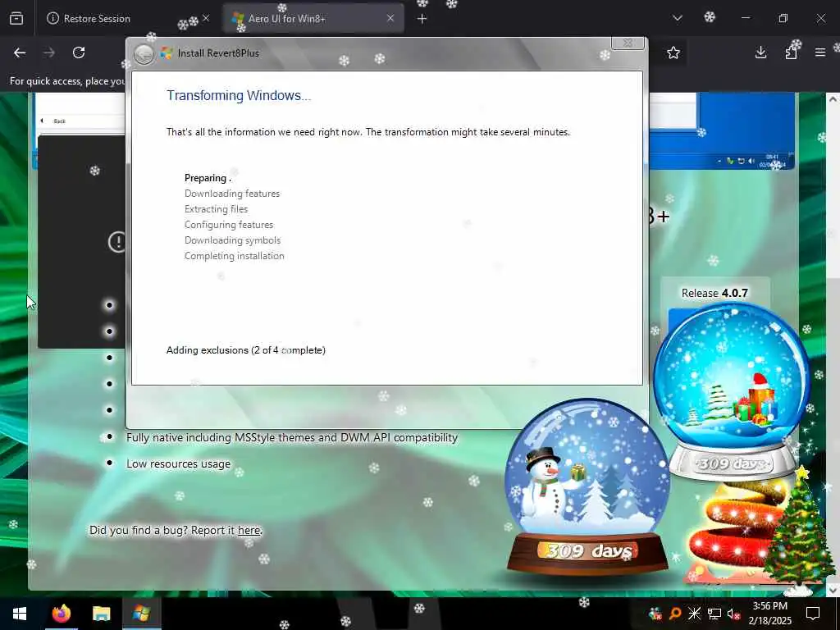Viewport: 840px width, 630px height.
Task: Click the muted volume tray icon
Action: click(733, 614)
